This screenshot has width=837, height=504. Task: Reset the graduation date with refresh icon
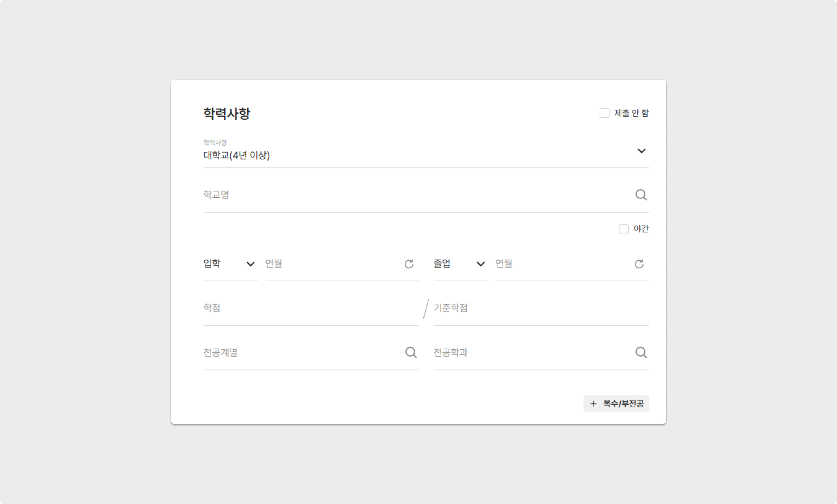coord(639,264)
